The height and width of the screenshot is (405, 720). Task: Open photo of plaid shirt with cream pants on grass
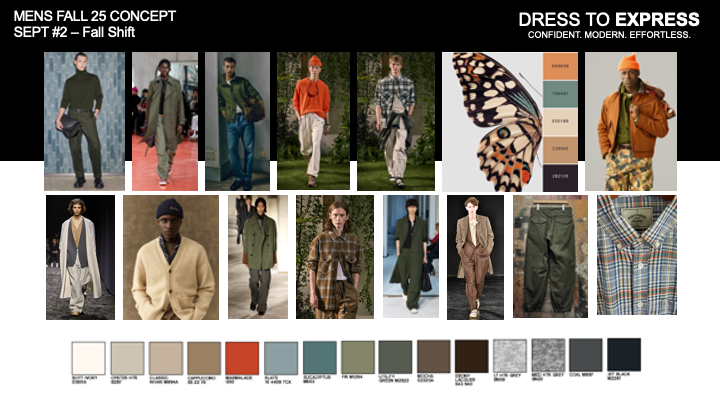pyautogui.click(x=396, y=121)
